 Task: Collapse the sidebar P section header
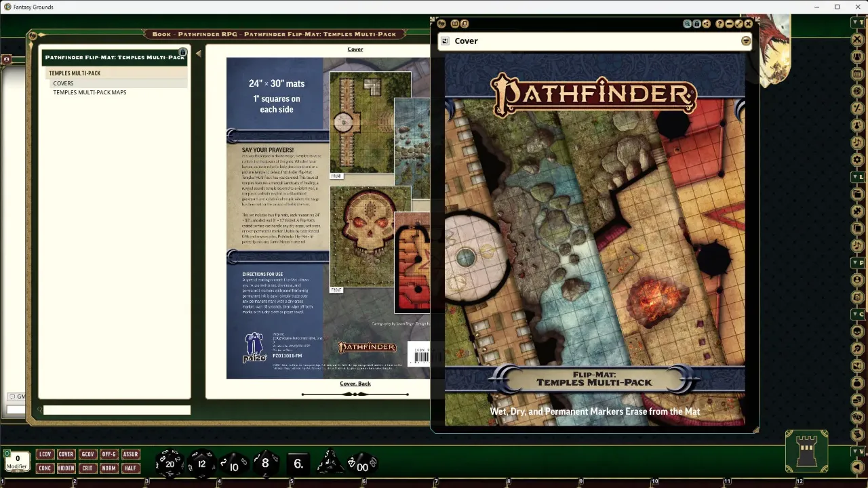coord(858,263)
